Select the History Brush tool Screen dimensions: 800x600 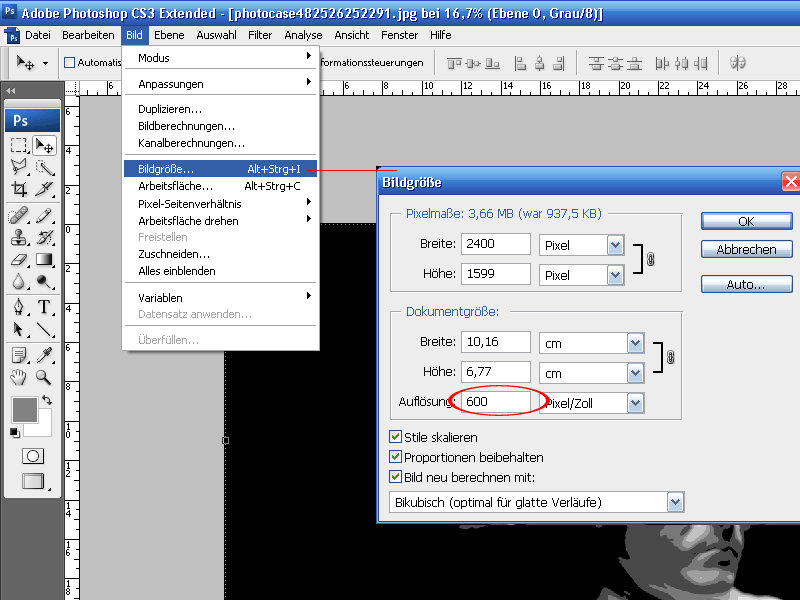(x=44, y=237)
